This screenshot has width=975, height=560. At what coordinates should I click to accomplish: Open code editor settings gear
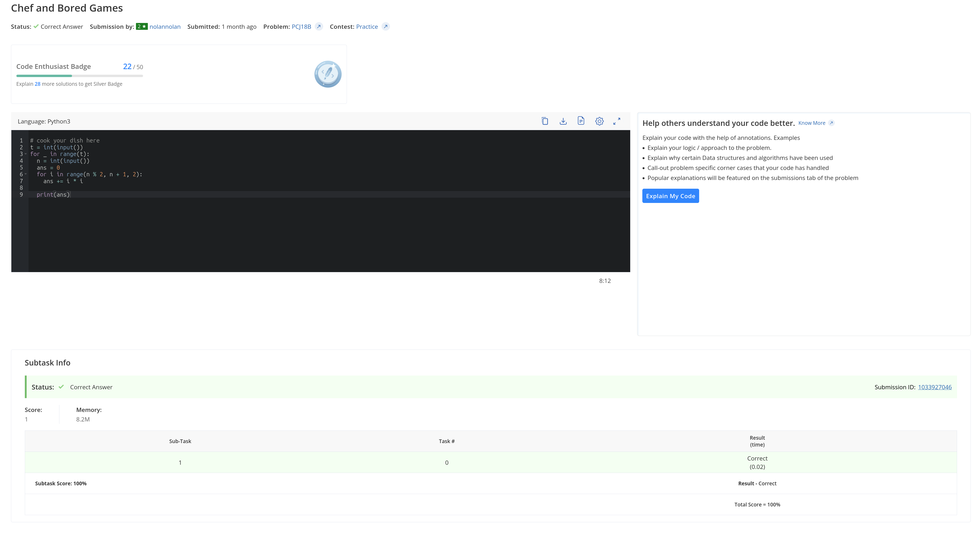pos(599,121)
